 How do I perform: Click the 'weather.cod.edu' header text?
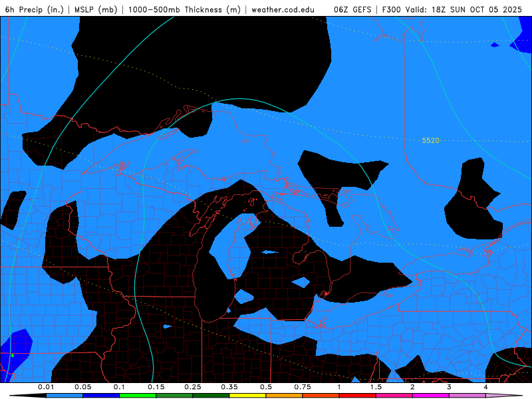tap(283, 9)
